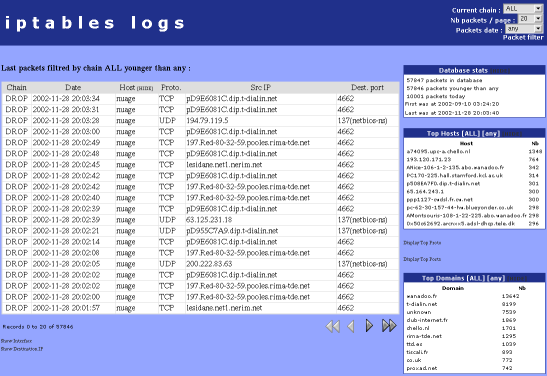
Task: Go to the previous page arrow
Action: (351, 326)
